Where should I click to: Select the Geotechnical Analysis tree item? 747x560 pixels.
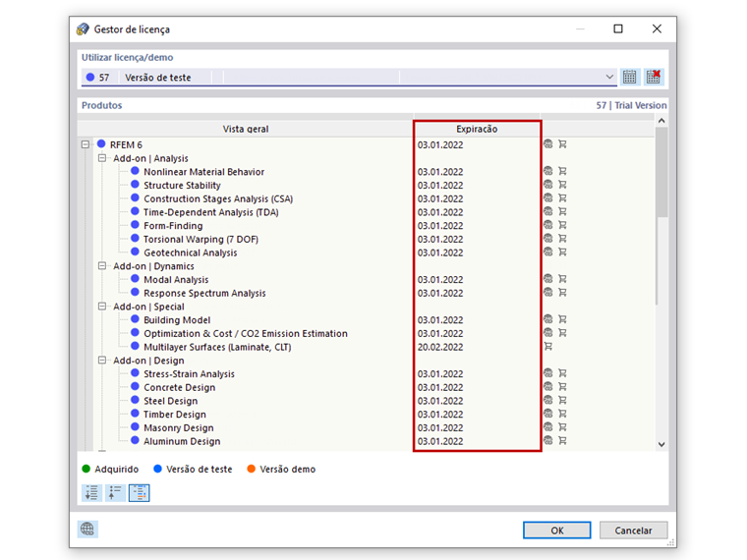[190, 252]
